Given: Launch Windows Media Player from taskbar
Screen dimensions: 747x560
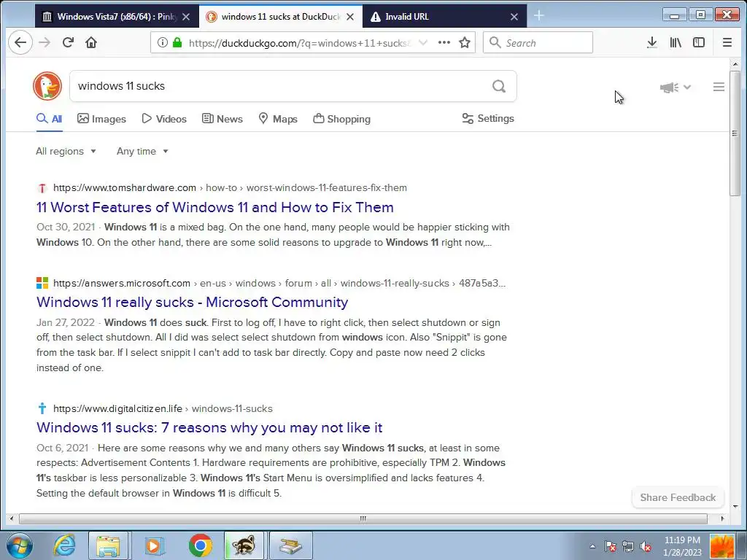Looking at the screenshot, I should pos(154,545).
